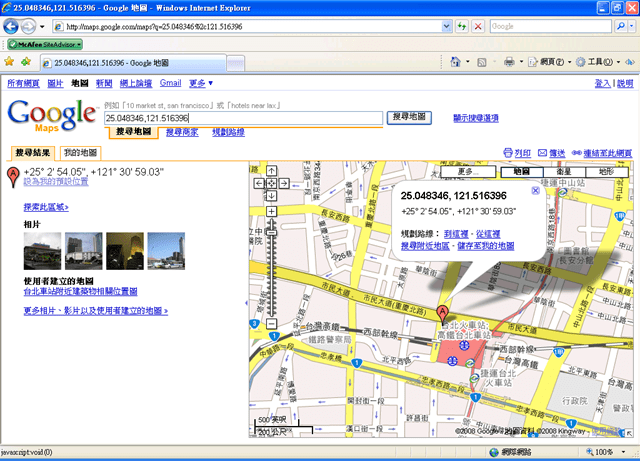Select the 搜尋商家 tab

tap(182, 132)
